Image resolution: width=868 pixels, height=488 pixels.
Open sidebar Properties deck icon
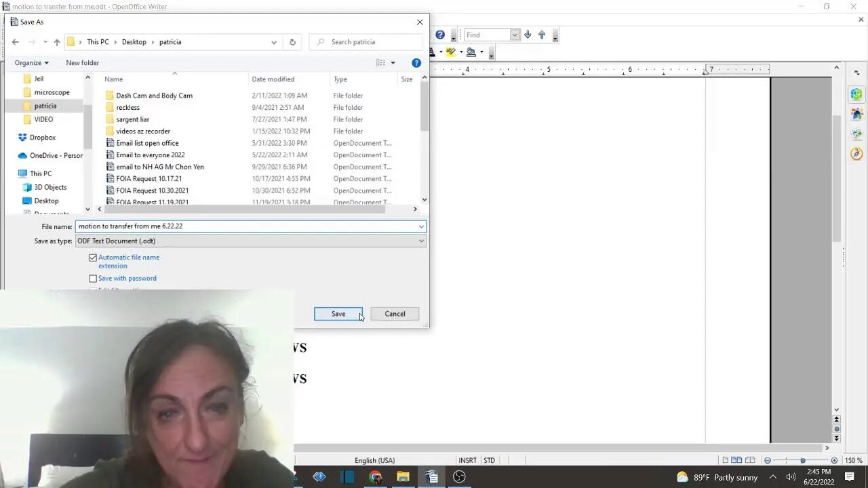pos(856,94)
